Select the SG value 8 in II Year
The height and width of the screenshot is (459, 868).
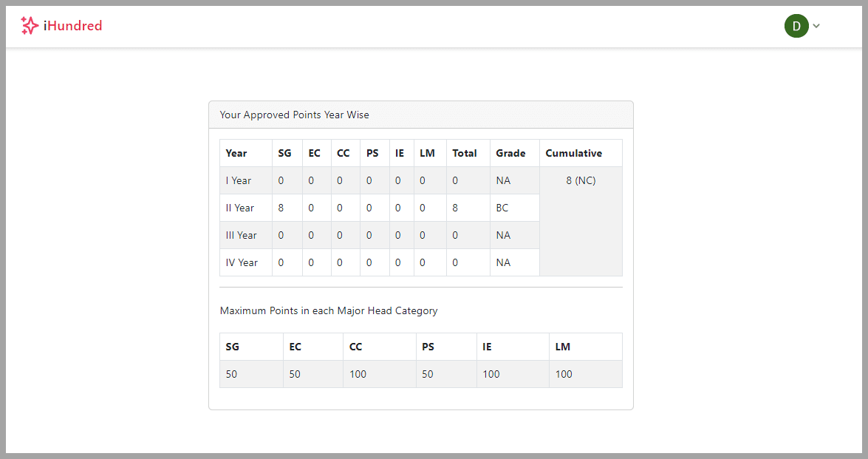pyautogui.click(x=281, y=208)
